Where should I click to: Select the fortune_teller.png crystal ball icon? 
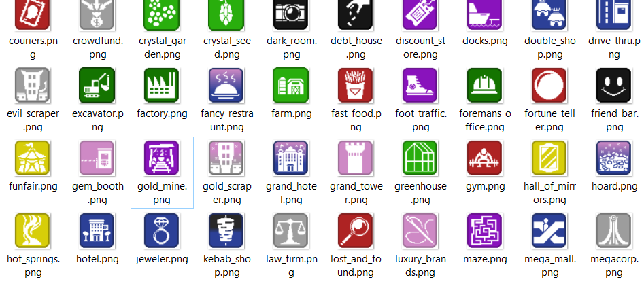(549, 86)
